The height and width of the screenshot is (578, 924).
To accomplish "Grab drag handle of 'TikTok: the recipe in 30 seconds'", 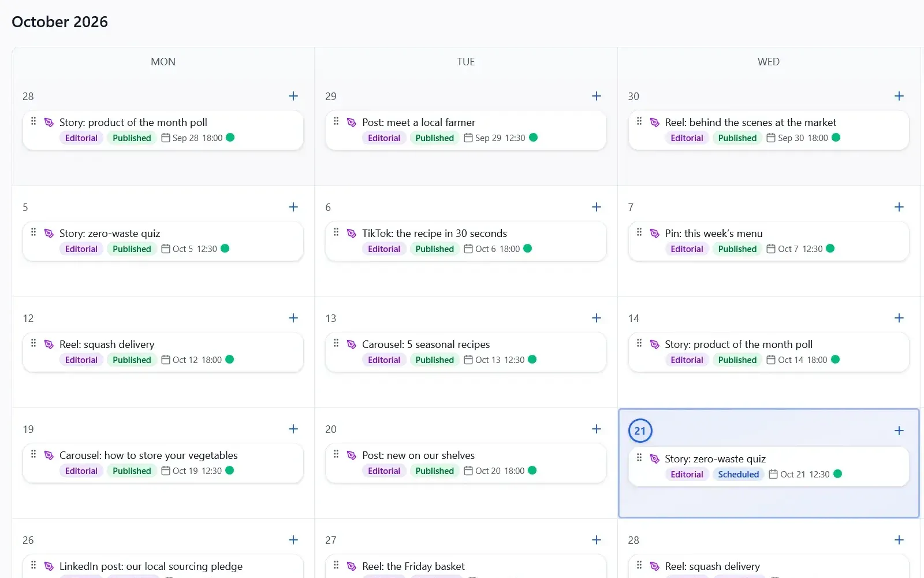I will tap(336, 232).
